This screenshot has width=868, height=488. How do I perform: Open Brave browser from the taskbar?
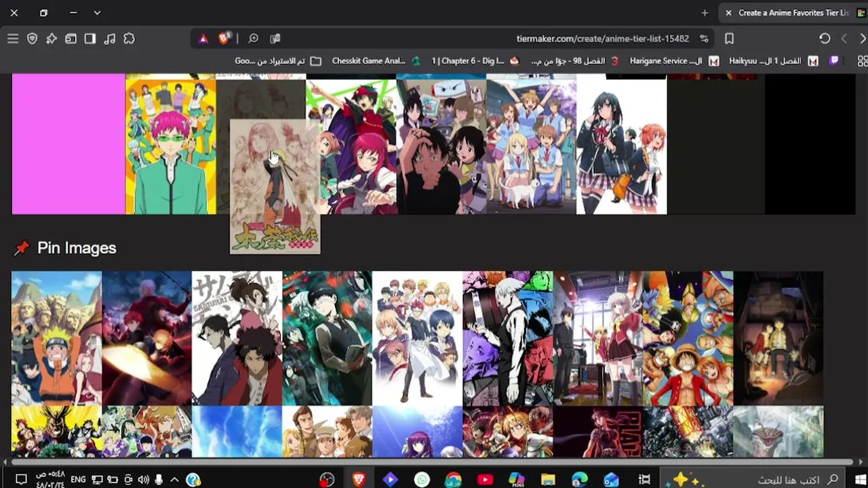(x=359, y=479)
